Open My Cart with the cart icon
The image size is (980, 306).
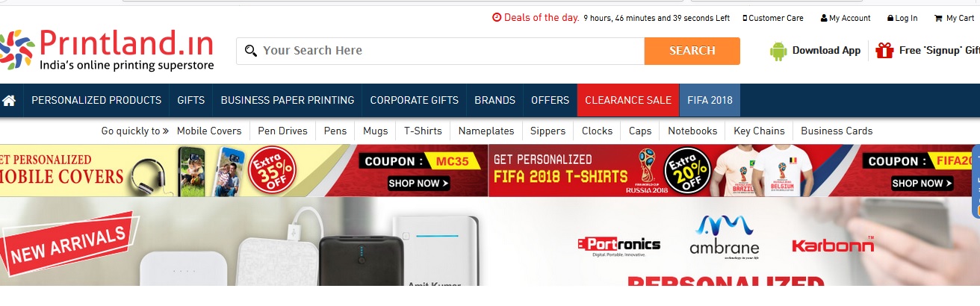[x=938, y=18]
